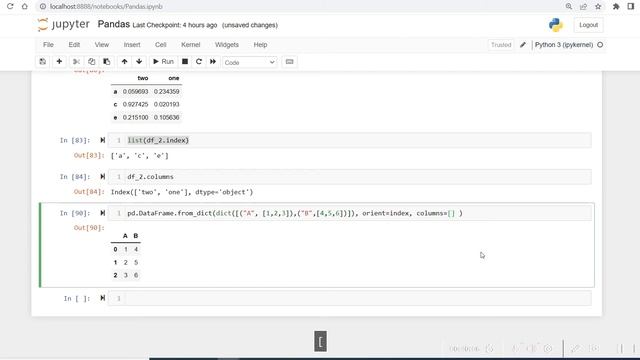Open the Cell menu
640x360 pixels.
[160, 45]
